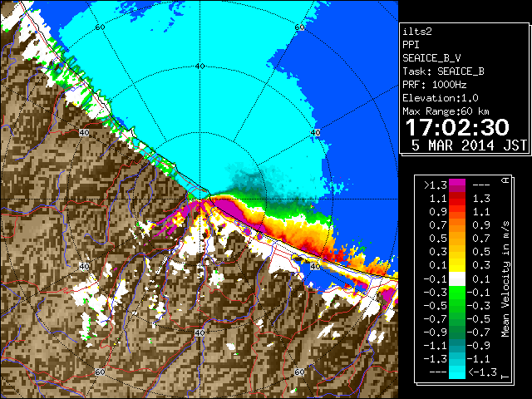Screen dimensions: 532x399
Task: Click the "PRF: 1000Hz" line
Action: pyautogui.click(x=435, y=85)
